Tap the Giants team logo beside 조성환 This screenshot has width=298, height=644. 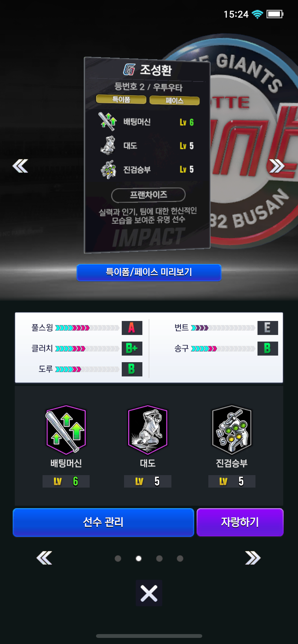coord(129,69)
